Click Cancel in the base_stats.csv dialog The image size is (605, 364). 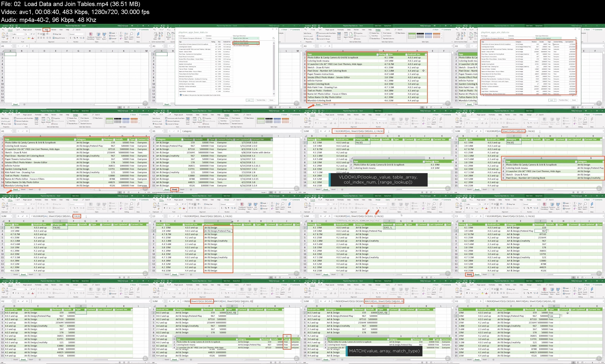(x=271, y=100)
